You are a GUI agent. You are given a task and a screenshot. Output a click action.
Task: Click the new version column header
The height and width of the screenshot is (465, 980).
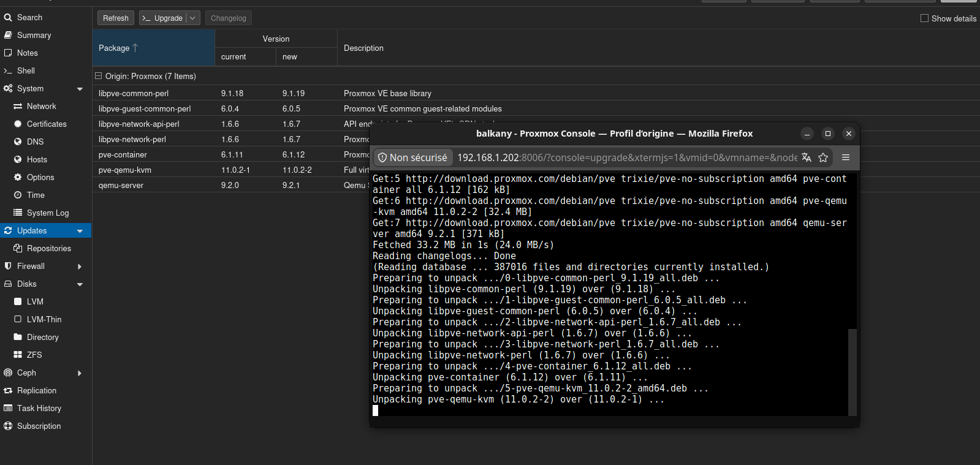[x=307, y=57]
